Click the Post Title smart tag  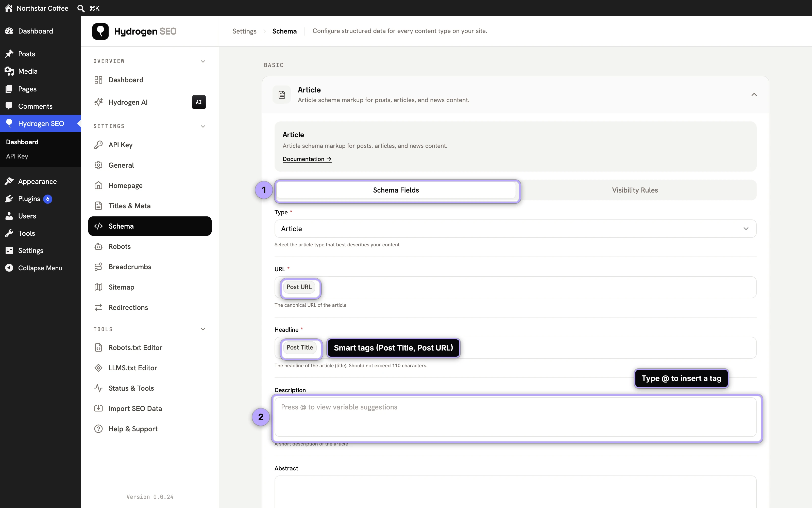(x=300, y=347)
